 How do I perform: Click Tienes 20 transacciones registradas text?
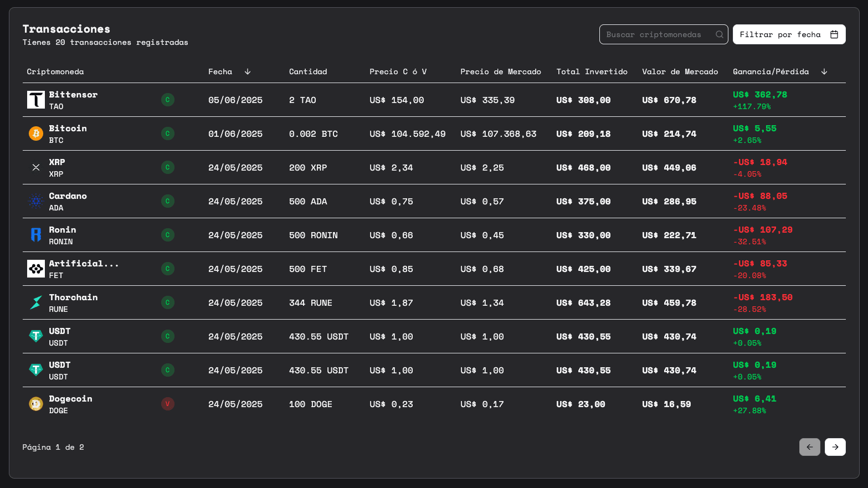(x=105, y=43)
